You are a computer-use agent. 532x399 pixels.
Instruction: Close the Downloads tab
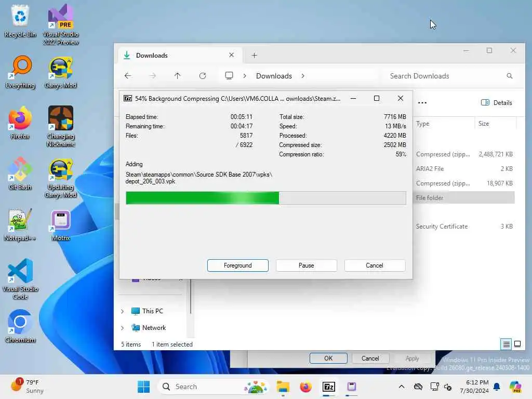[x=231, y=55]
